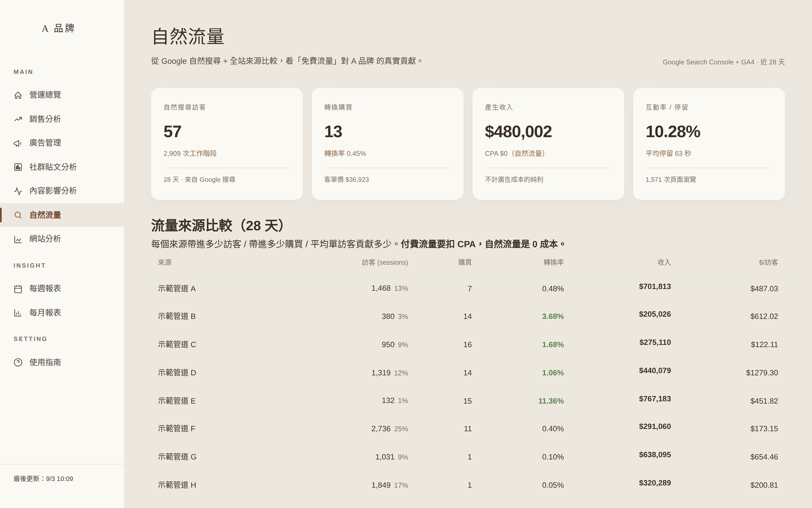The height and width of the screenshot is (508, 812).
Task: Click the 轉換率 column header
Action: click(x=554, y=262)
